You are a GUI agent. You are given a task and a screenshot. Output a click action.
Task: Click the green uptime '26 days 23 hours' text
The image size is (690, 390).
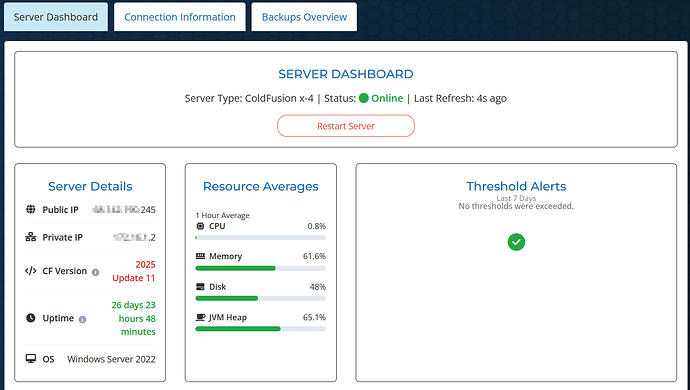tap(133, 318)
